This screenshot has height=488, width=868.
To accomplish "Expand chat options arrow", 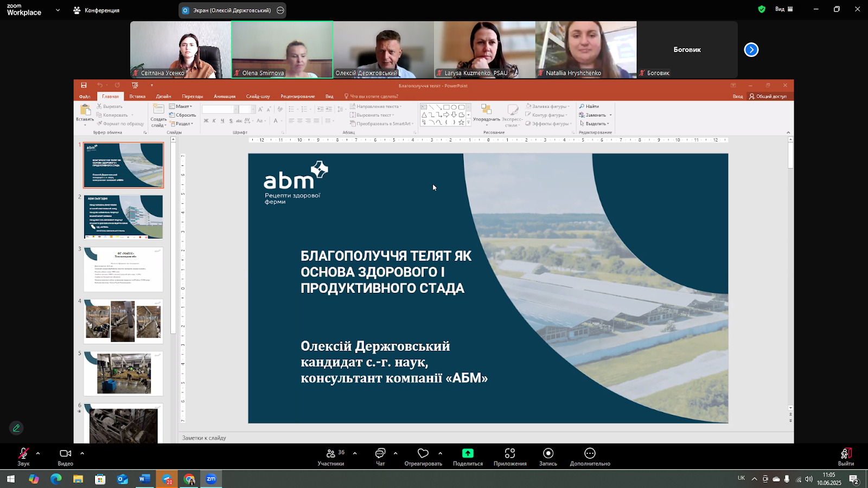I will pyautogui.click(x=395, y=453).
